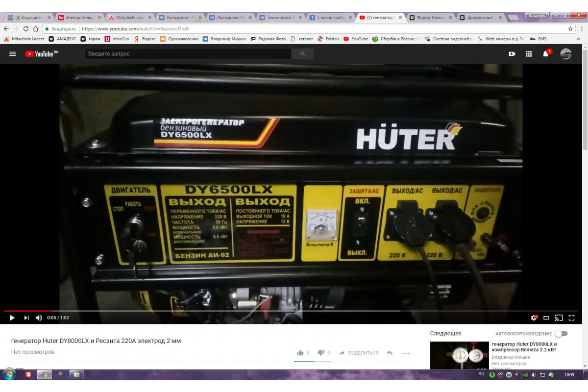Screen dimensions: 588x392
Task: Open the taskbar clock showing 10:59
Action: tap(569, 374)
